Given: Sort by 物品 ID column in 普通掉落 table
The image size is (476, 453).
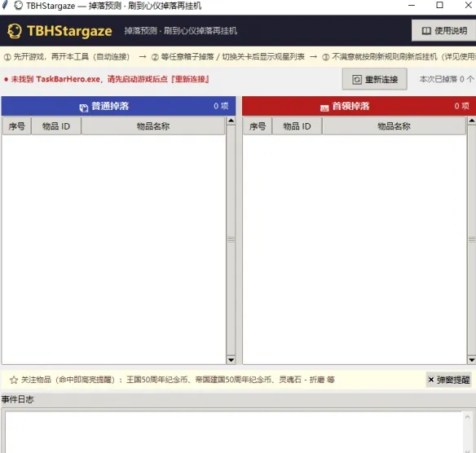Looking at the screenshot, I should (x=56, y=126).
